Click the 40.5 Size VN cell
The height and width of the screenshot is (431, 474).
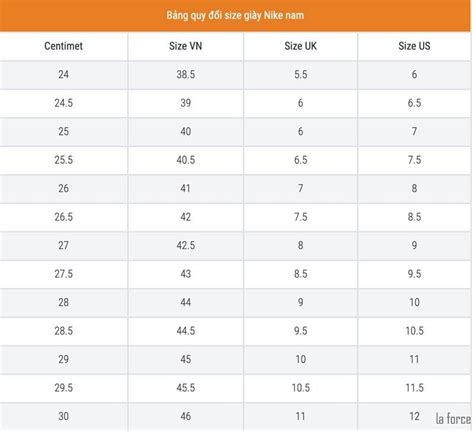click(186, 160)
